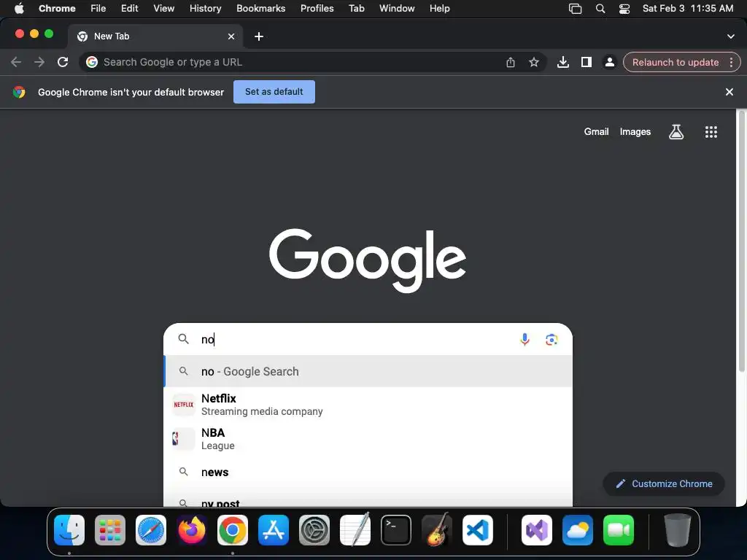Open Chrome three-dot menu
This screenshot has width=747, height=560.
click(x=731, y=63)
